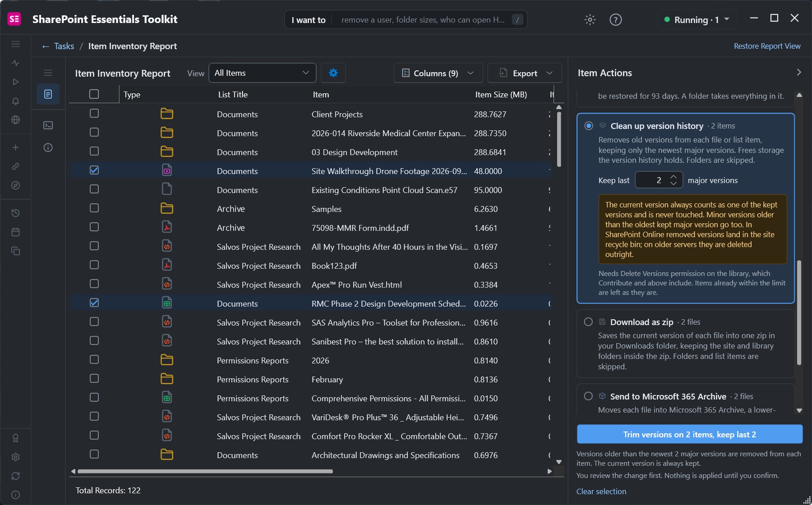Open the history clock icon in sidebar
This screenshot has height=505, width=812.
(16, 213)
